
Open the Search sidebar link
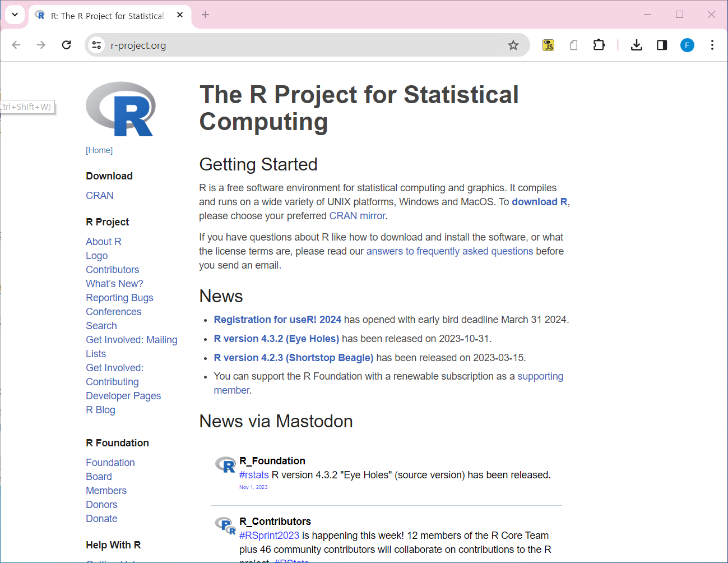click(101, 326)
